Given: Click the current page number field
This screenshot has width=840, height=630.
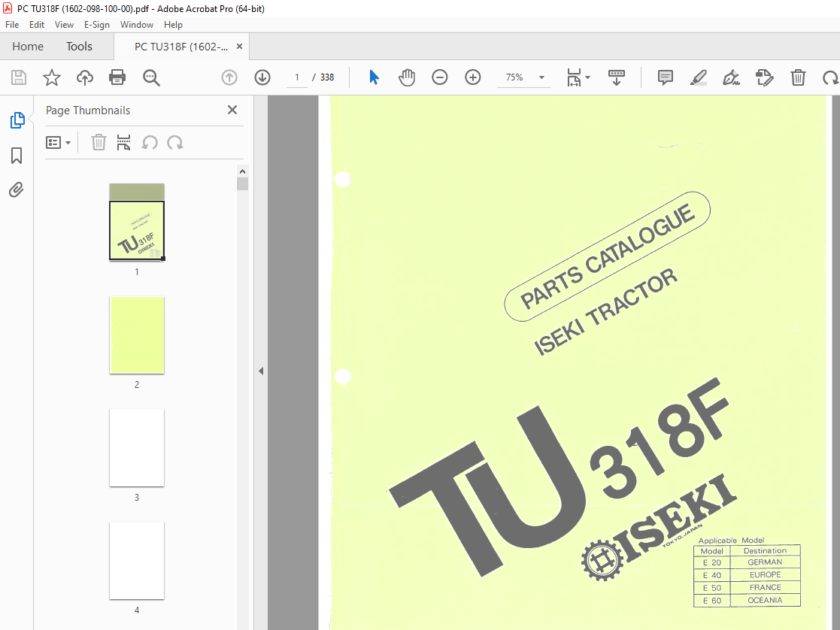Looking at the screenshot, I should [x=297, y=77].
